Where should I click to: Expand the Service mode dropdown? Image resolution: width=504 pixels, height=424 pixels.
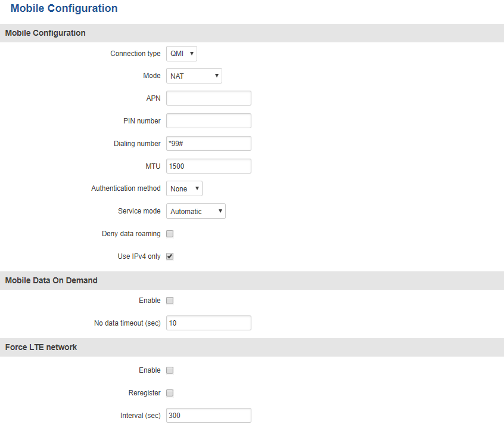pos(195,211)
